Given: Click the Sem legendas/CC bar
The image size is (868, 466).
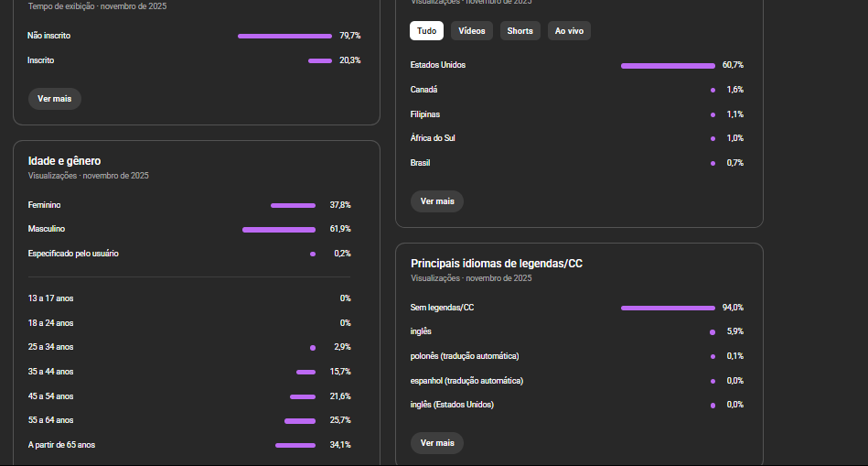Looking at the screenshot, I should click(668, 308).
